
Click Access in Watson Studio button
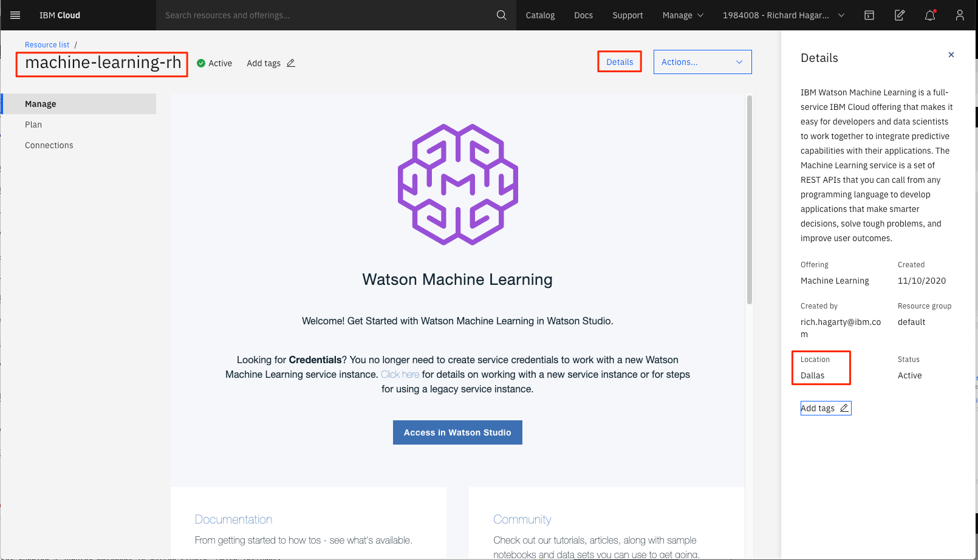tap(457, 432)
